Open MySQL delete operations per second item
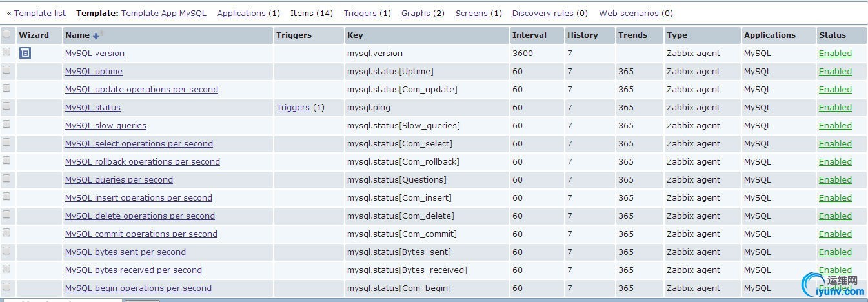Screen dimensions: 868x302 (140, 216)
